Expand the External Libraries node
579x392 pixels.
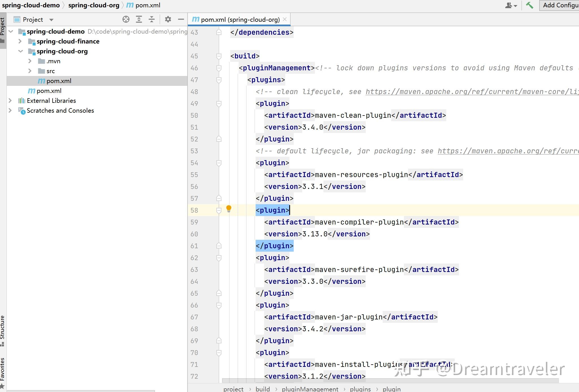(10, 101)
